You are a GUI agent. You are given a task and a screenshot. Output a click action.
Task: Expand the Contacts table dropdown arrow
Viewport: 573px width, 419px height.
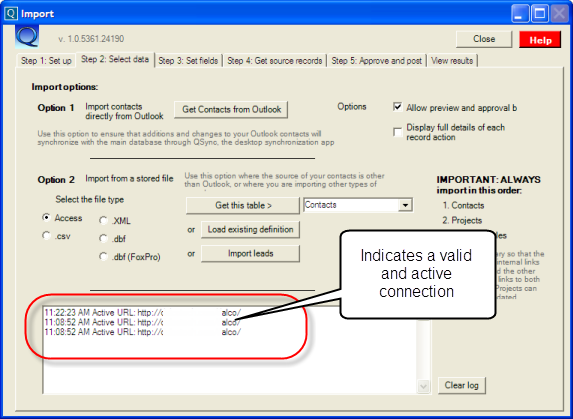tap(405, 205)
